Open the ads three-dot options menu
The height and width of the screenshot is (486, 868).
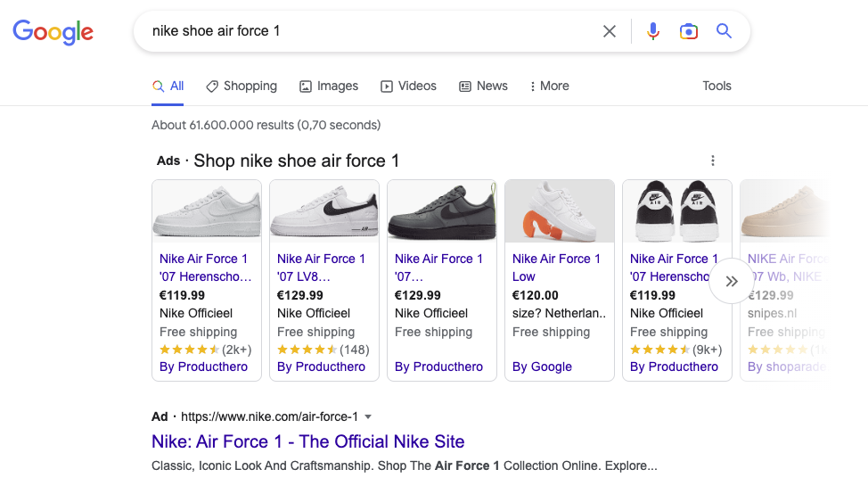[x=713, y=161]
